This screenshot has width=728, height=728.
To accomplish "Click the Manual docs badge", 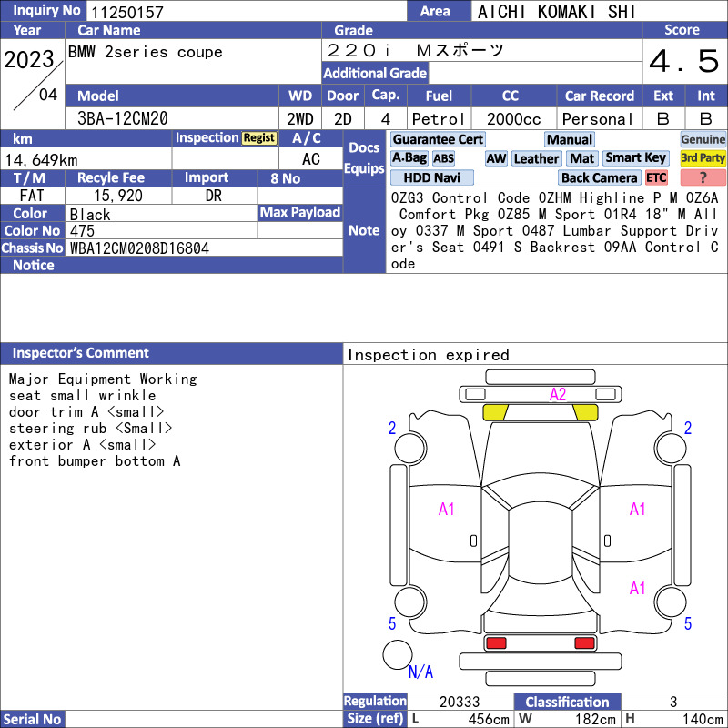I will (570, 139).
